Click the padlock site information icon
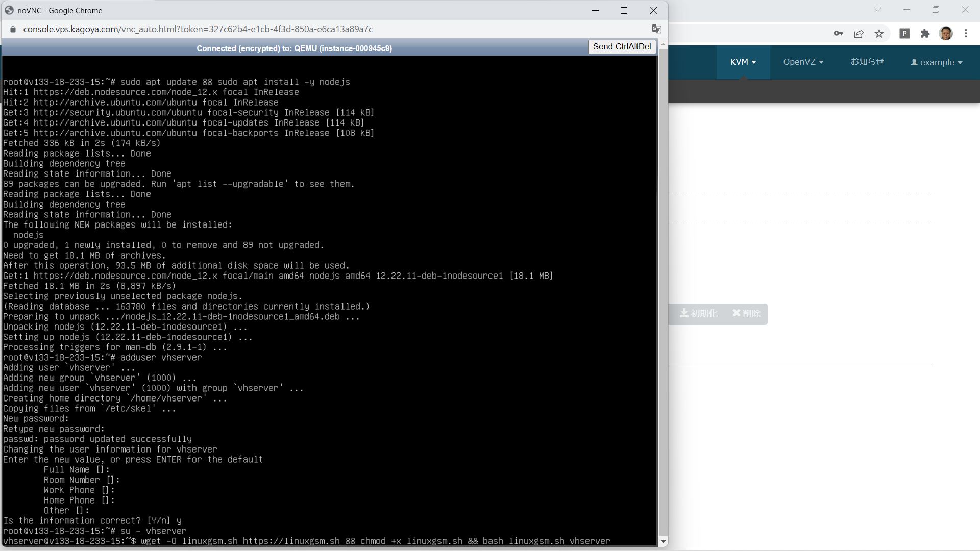The height and width of the screenshot is (551, 980). coord(13,29)
